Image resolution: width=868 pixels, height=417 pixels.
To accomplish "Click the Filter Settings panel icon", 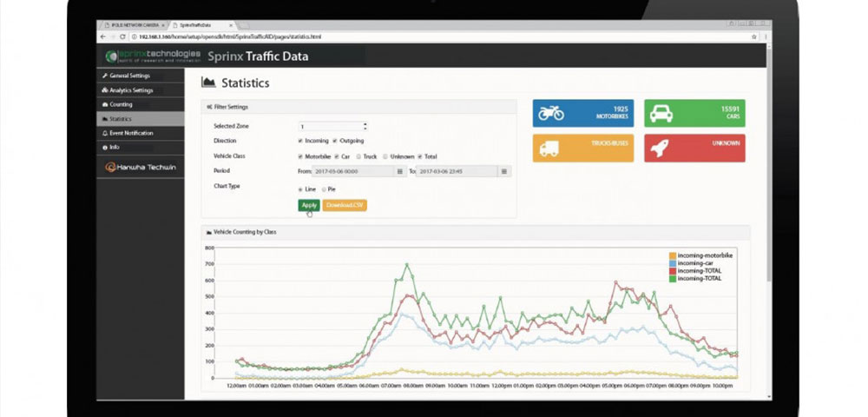I will 209,107.
